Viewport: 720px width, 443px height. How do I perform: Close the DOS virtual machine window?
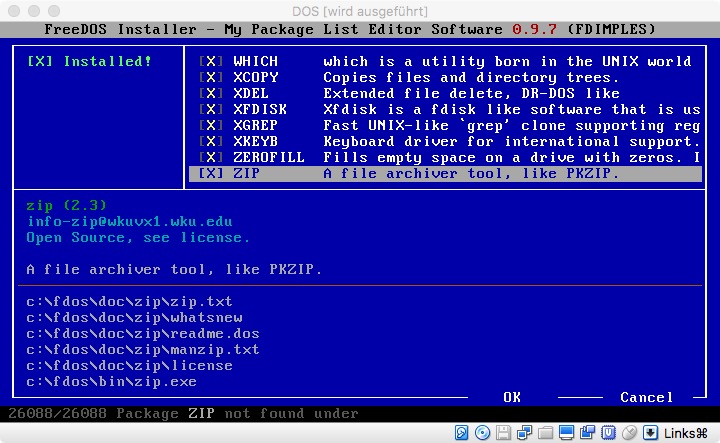(14, 11)
